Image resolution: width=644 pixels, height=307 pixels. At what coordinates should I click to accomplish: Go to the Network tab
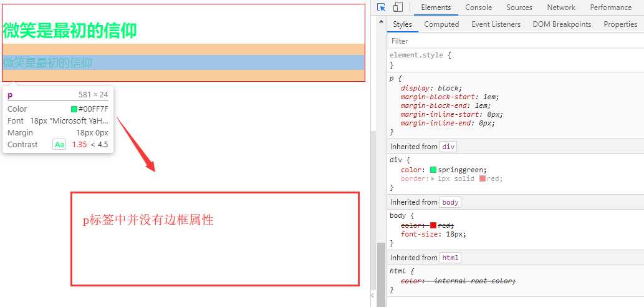tap(561, 7)
